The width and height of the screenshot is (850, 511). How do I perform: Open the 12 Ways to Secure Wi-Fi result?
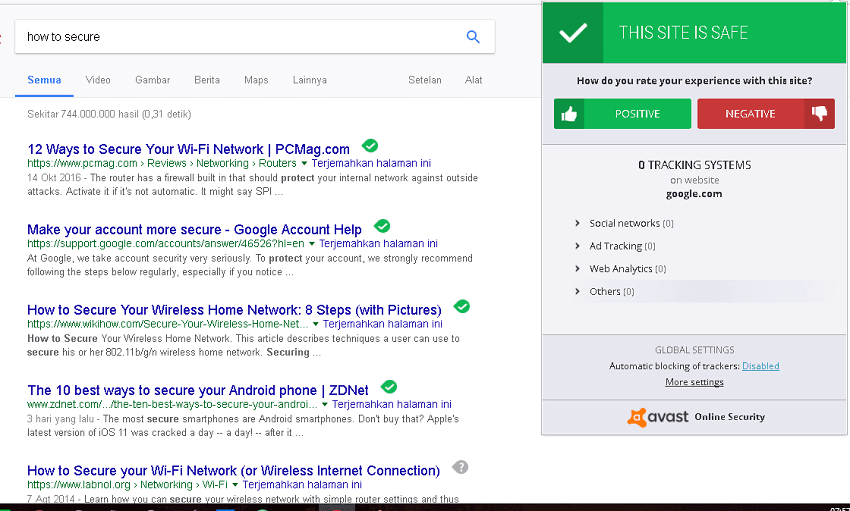coord(188,149)
